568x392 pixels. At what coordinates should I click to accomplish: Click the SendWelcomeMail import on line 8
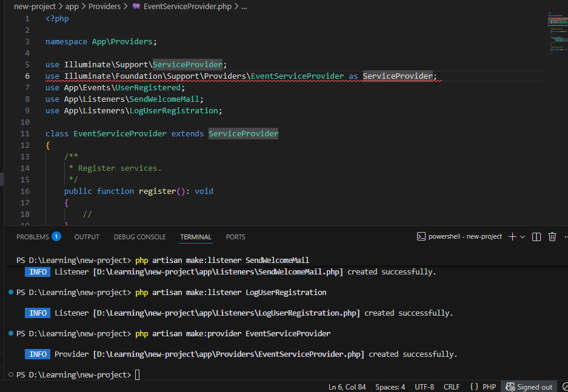[164, 99]
